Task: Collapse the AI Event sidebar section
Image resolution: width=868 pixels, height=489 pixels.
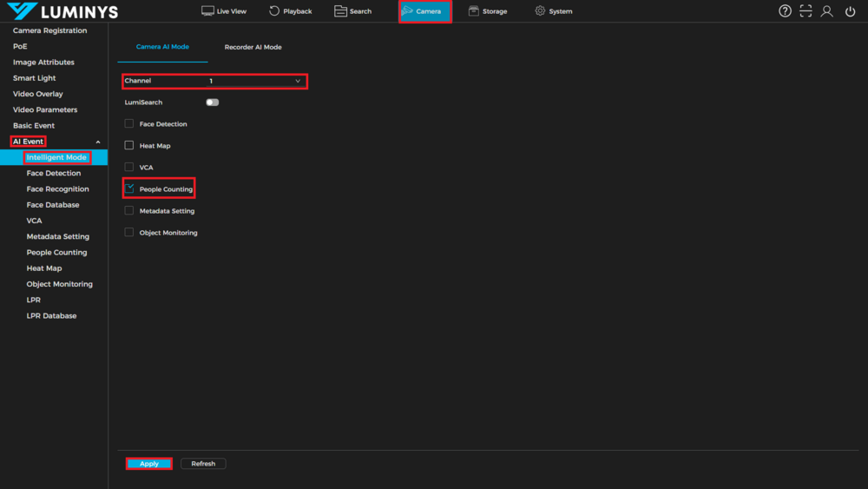Action: (x=98, y=142)
